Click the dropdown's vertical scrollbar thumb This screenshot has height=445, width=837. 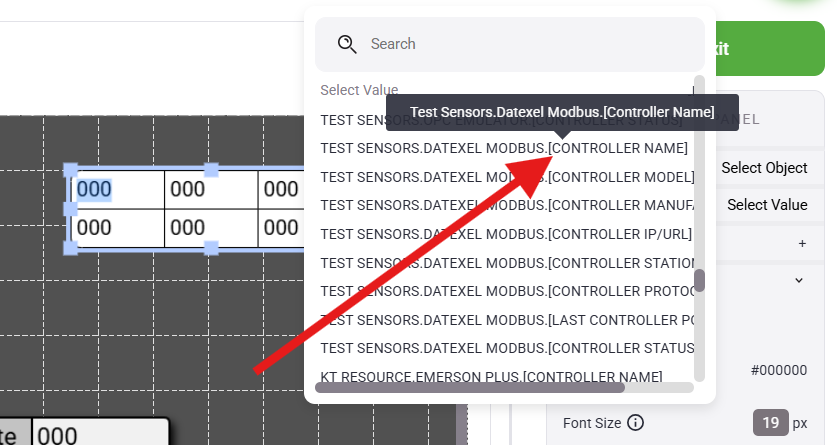(700, 280)
